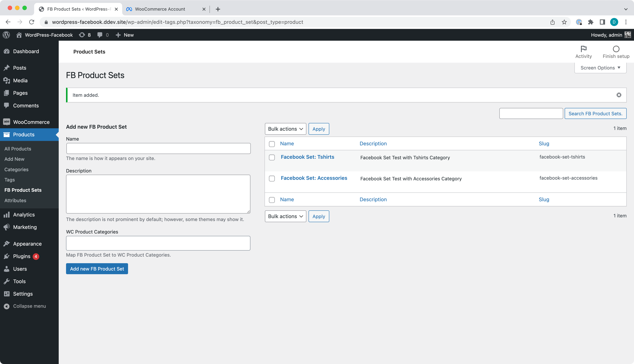Viewport: 634px width, 364px height.
Task: Close the FB Product Sets browser tab
Action: 116,9
